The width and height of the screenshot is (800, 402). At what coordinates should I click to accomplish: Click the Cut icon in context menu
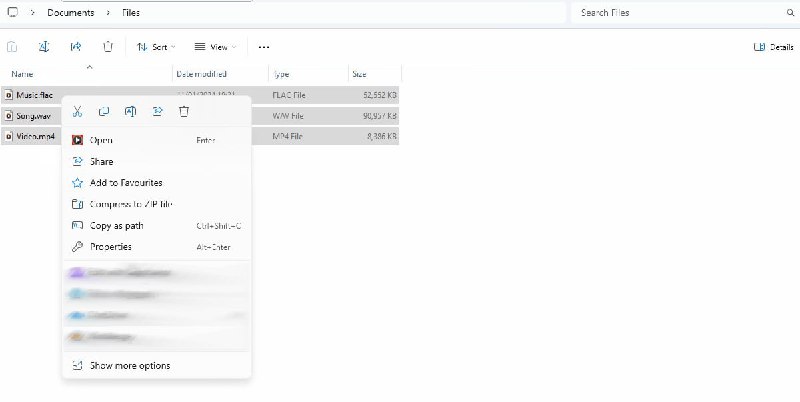pyautogui.click(x=77, y=112)
